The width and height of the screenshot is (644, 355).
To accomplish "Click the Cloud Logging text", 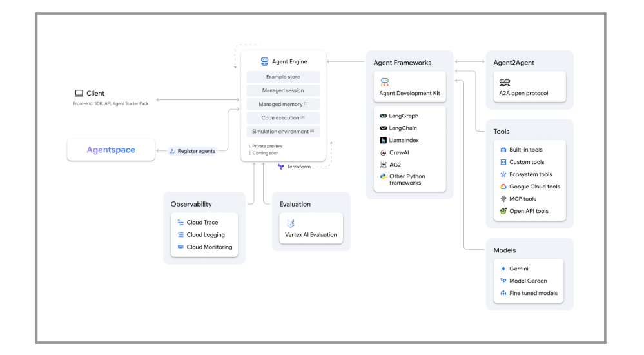I will coord(206,235).
